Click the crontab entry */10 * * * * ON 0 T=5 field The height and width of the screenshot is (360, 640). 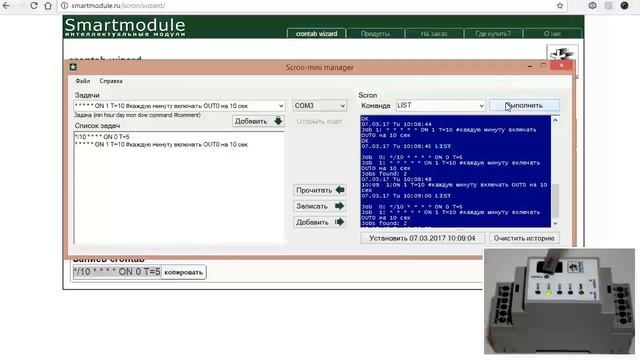[117, 272]
